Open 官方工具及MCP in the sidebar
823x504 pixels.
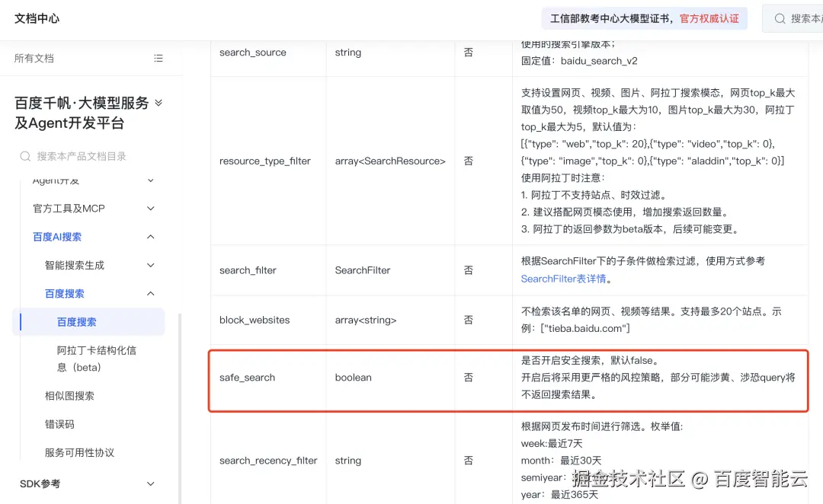[x=69, y=209]
